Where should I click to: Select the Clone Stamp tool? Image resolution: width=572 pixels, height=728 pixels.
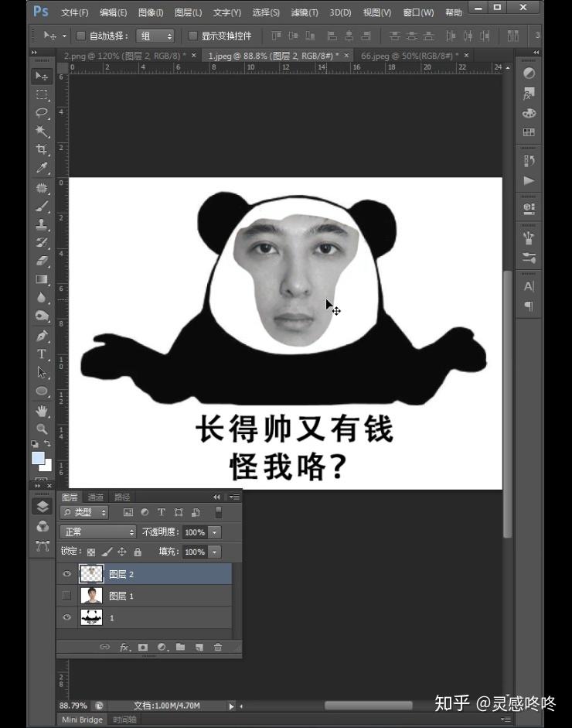click(x=42, y=224)
